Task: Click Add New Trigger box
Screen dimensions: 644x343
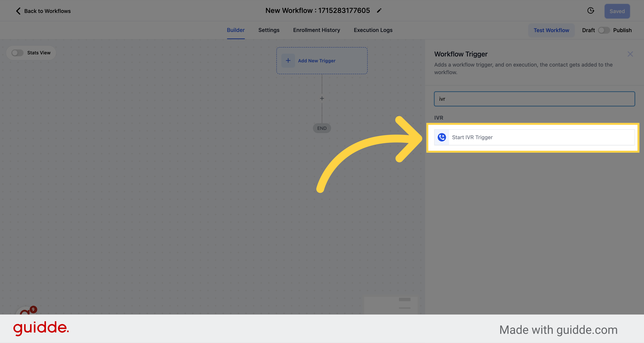Action: [322, 60]
